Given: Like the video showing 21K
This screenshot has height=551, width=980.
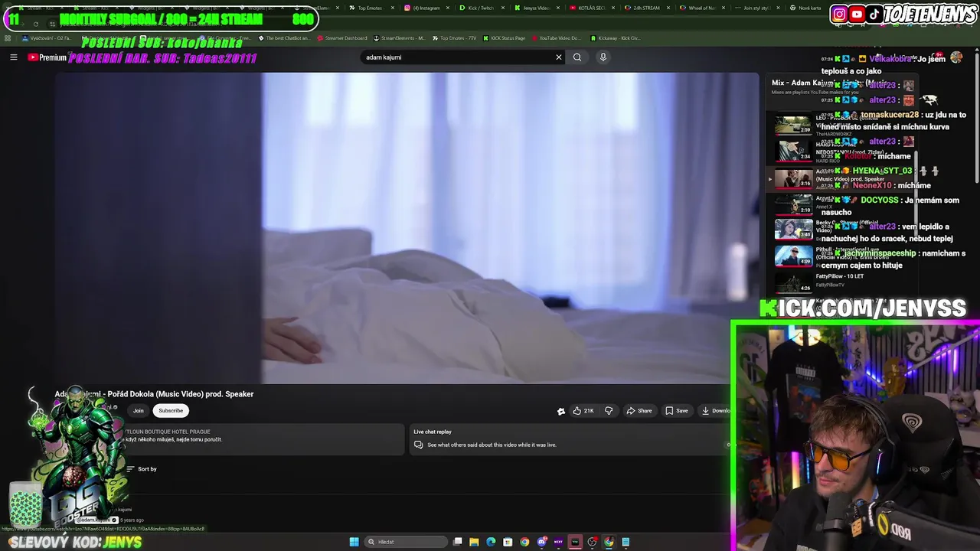Looking at the screenshot, I should tap(584, 411).
